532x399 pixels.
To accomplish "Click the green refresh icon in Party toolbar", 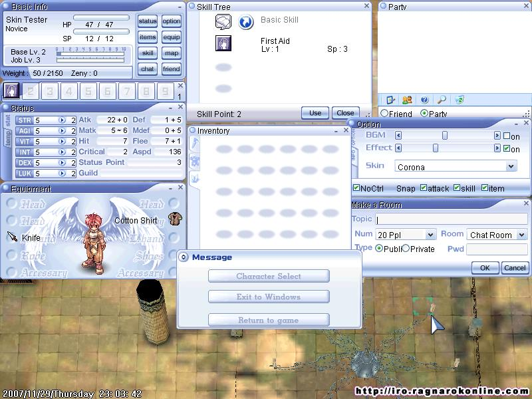I will [460, 100].
